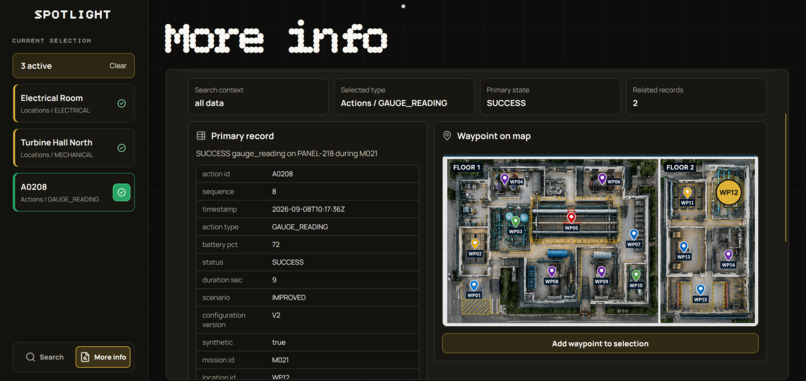The height and width of the screenshot is (381, 806).
Task: Open the Electrical Room selection card
Action: (74, 103)
